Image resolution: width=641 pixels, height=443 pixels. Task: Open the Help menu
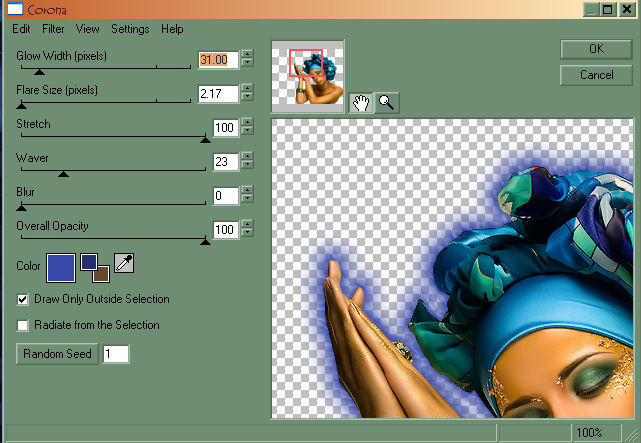[172, 29]
